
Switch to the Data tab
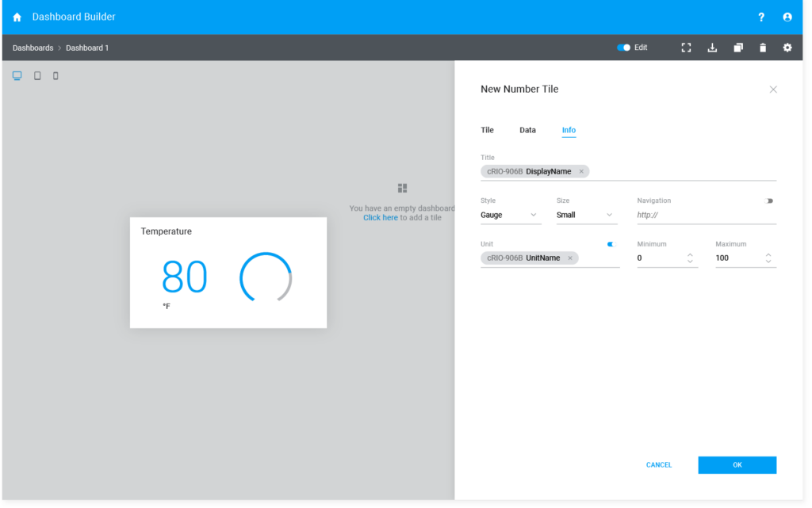(527, 130)
